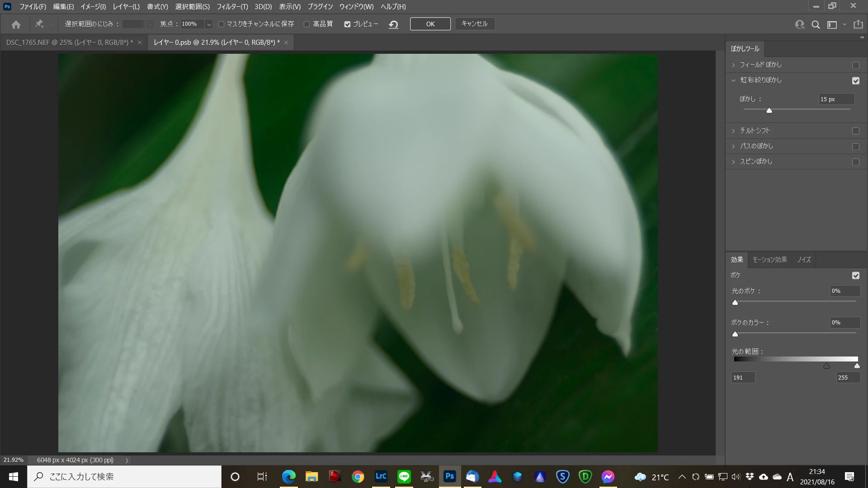Expand the チルトシフト section

pos(733,131)
